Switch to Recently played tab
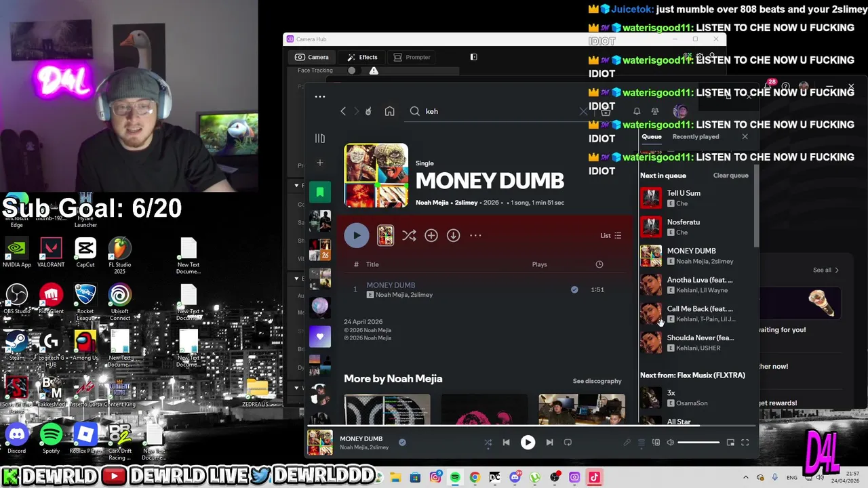The width and height of the screenshot is (868, 488). pos(696,137)
